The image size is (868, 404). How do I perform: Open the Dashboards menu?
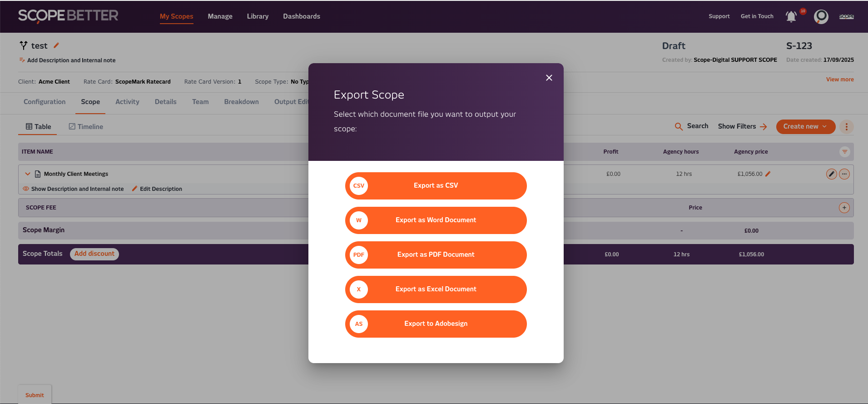point(301,16)
